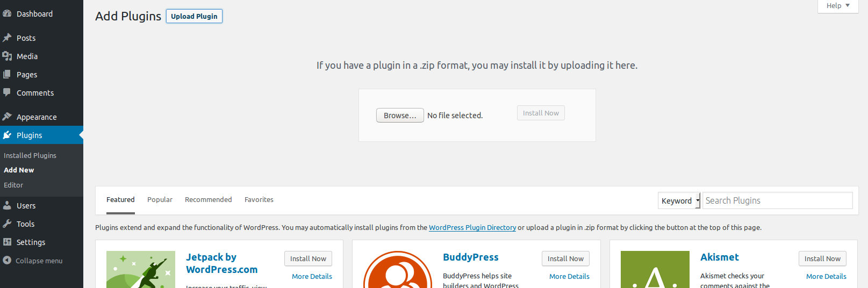Click the Settings sliders icon
This screenshot has width=868, height=288.
7,242
